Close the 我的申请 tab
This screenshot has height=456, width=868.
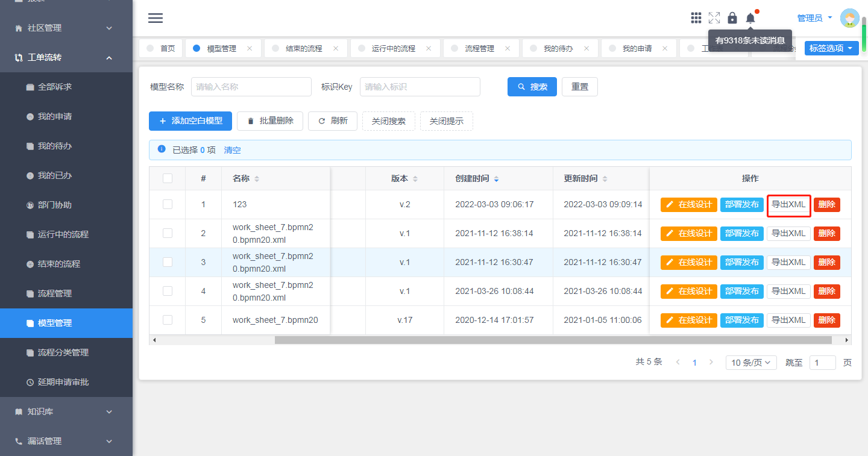tap(665, 48)
